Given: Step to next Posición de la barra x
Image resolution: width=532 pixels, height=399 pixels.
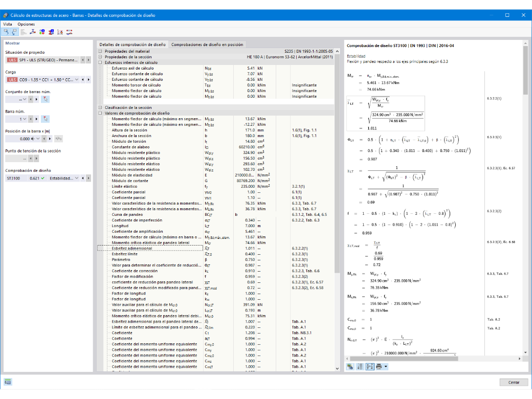Looking at the screenshot, I should click(x=50, y=139).
